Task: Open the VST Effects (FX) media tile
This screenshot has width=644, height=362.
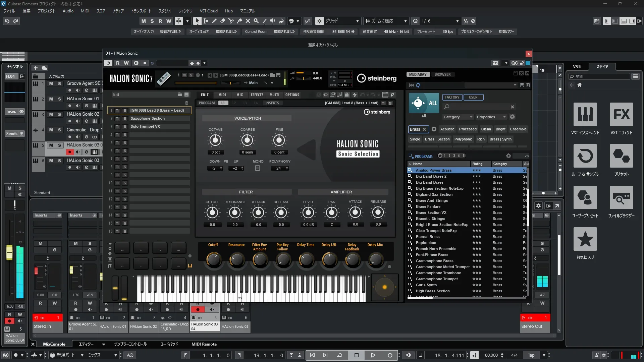Action: tap(621, 115)
